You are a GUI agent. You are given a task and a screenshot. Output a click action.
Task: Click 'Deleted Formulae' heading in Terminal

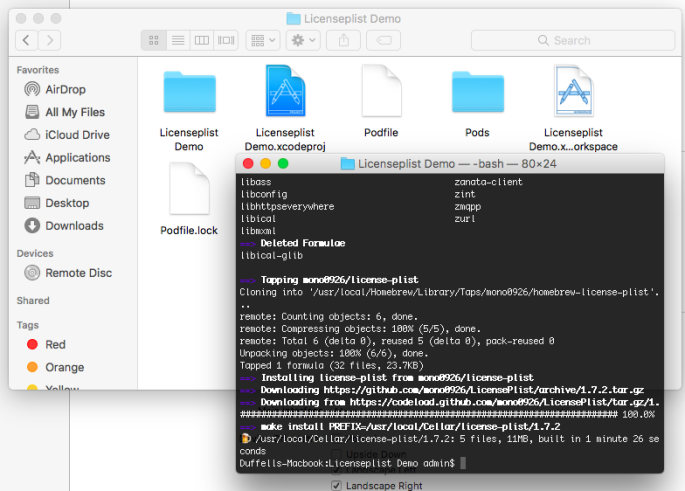pos(303,243)
